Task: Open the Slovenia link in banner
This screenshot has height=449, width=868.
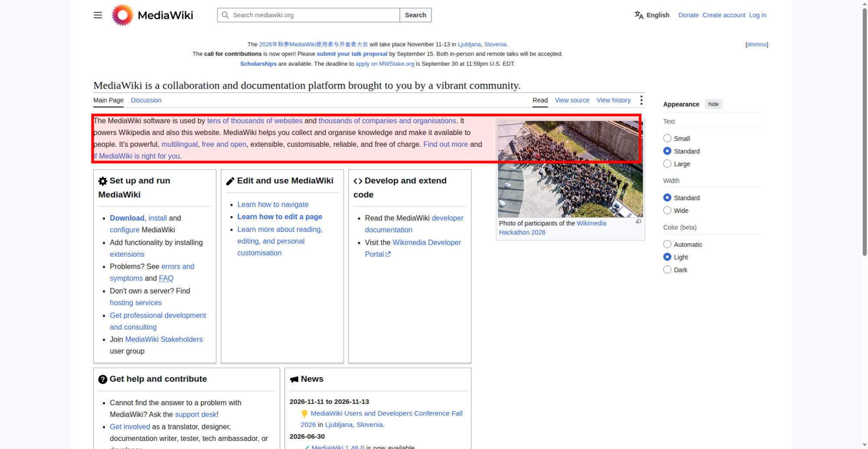Action: 495,44
